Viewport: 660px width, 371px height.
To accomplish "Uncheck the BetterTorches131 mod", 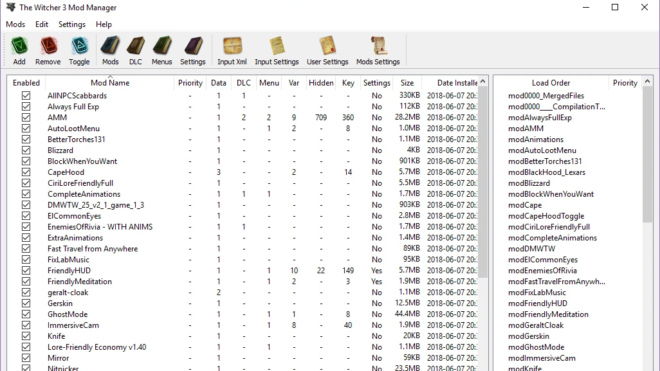I will pyautogui.click(x=26, y=139).
